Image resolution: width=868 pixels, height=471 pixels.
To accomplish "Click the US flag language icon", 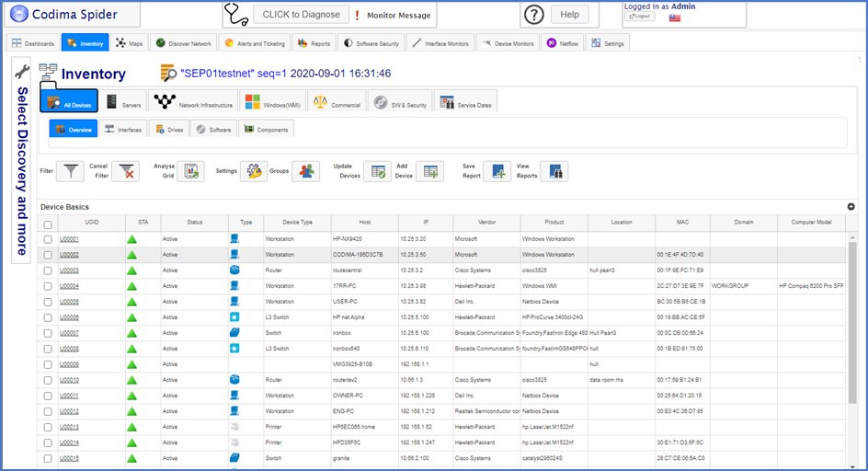I will pyautogui.click(x=675, y=17).
